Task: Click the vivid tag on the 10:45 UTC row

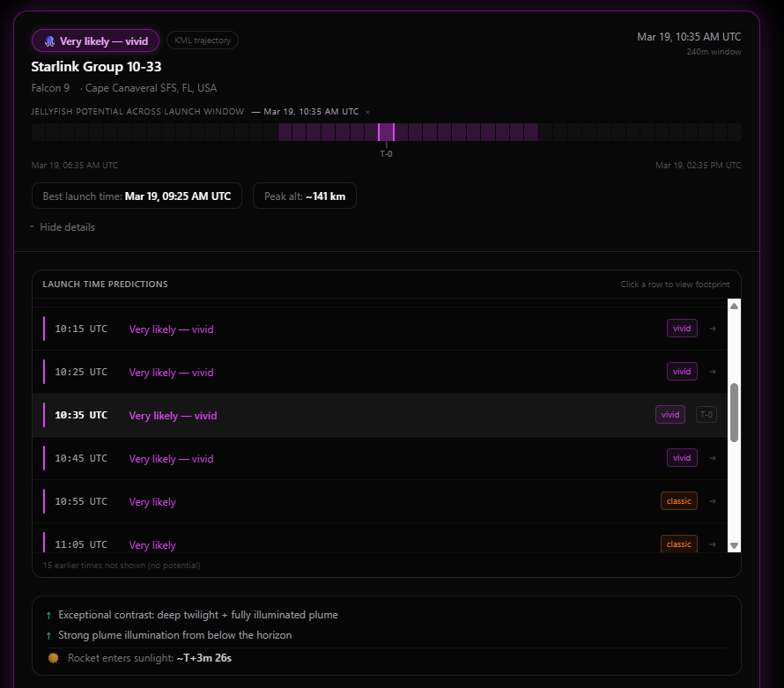Action: click(x=682, y=458)
